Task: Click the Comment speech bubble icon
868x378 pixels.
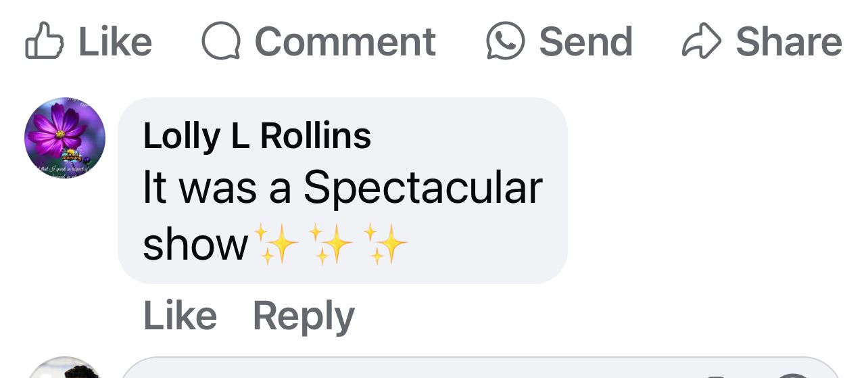Action: pos(221,42)
